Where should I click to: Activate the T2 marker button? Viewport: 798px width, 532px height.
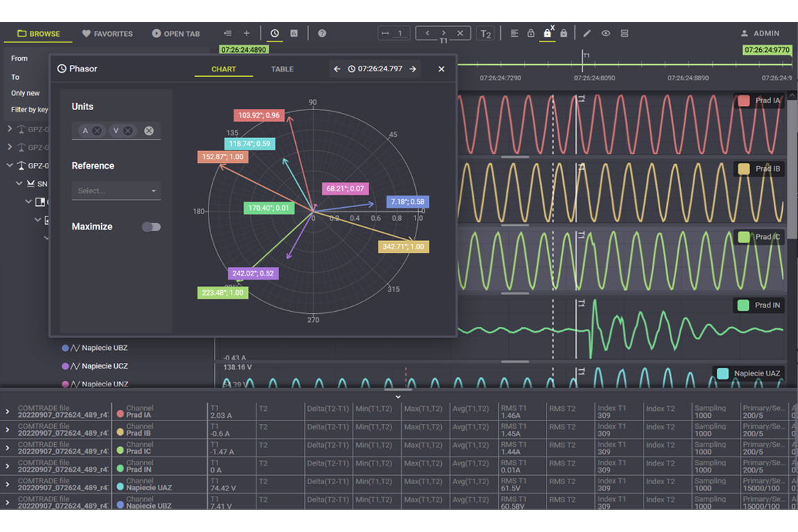[486, 34]
